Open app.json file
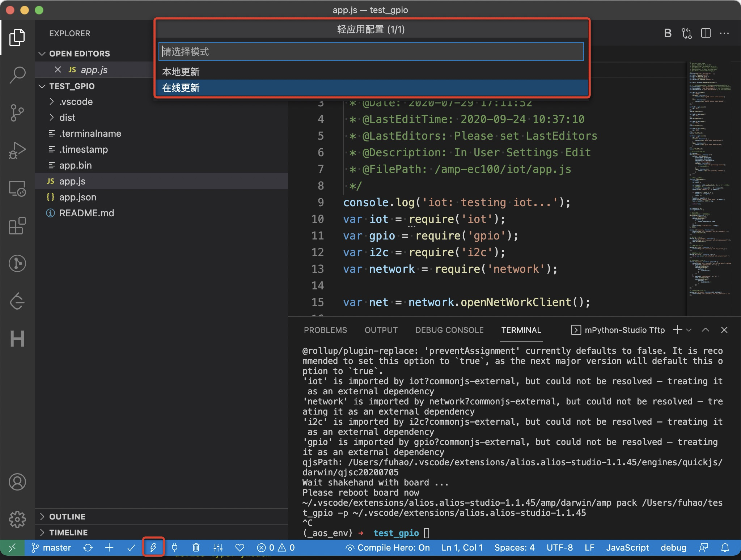 coord(161,197)
